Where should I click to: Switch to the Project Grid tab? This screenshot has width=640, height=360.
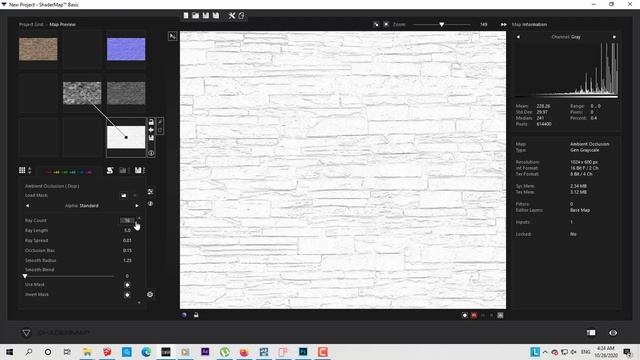pos(31,24)
